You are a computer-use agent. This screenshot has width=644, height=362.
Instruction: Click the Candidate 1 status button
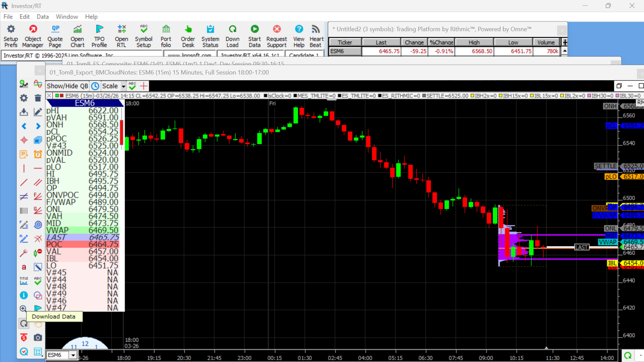[x=304, y=55]
